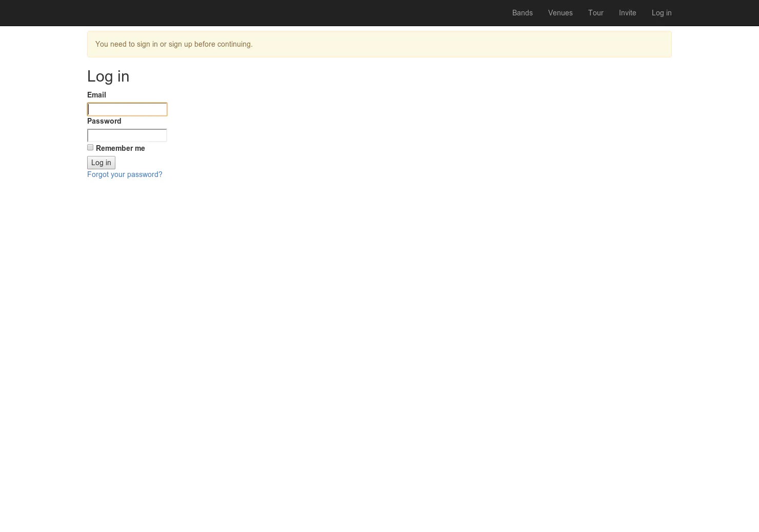Click the Remember me label text
The width and height of the screenshot is (759, 532).
[121, 148]
